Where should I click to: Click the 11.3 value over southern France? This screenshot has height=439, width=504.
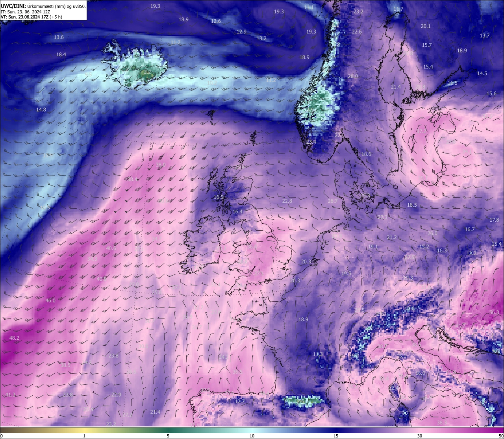point(318,354)
